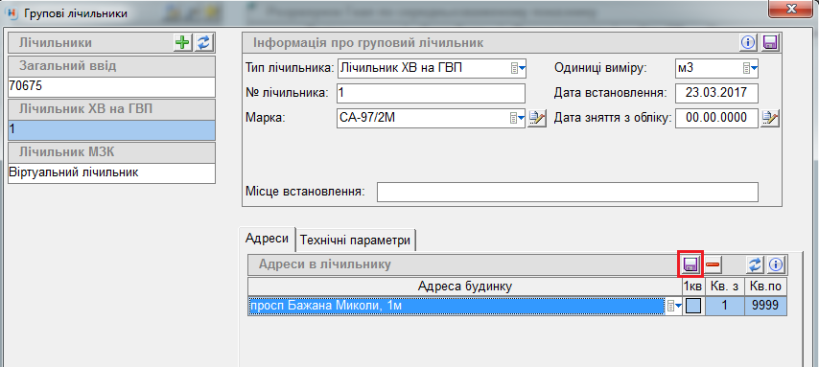Viewport: 819px width, 367px height.
Task: Switch to the Адреси tab
Action: click(x=267, y=239)
